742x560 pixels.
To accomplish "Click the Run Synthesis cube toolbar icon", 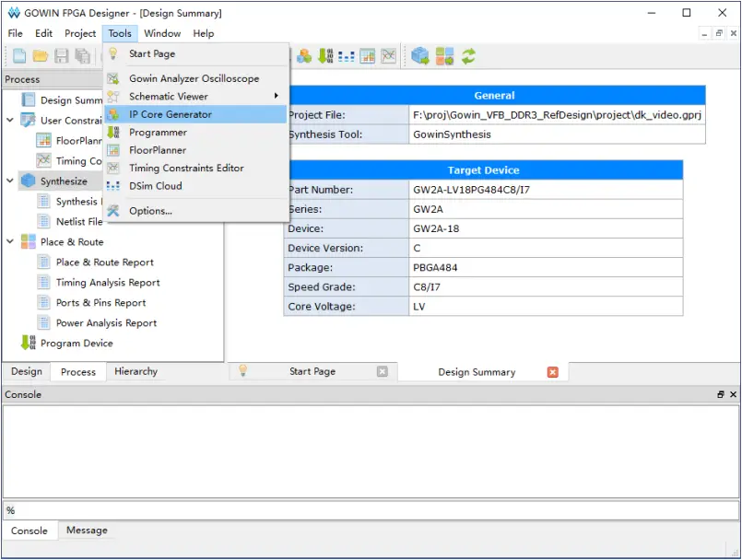I will (x=420, y=56).
